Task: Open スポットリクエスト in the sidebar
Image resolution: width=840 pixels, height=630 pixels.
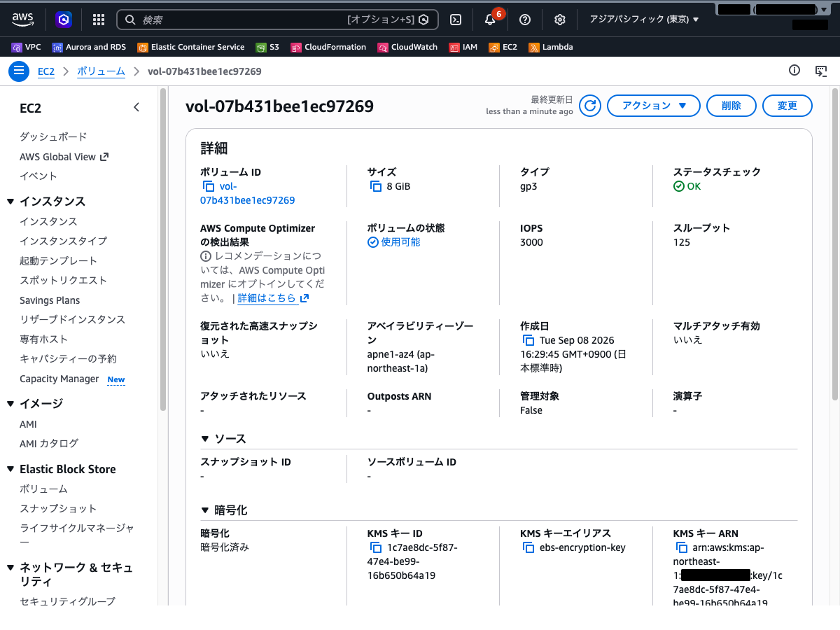Action: coord(63,280)
